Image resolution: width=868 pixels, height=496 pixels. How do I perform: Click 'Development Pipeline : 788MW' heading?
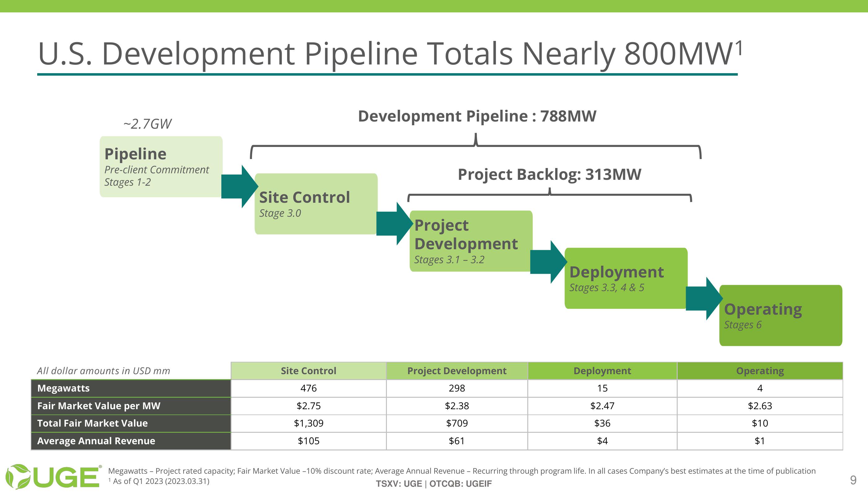pos(477,116)
